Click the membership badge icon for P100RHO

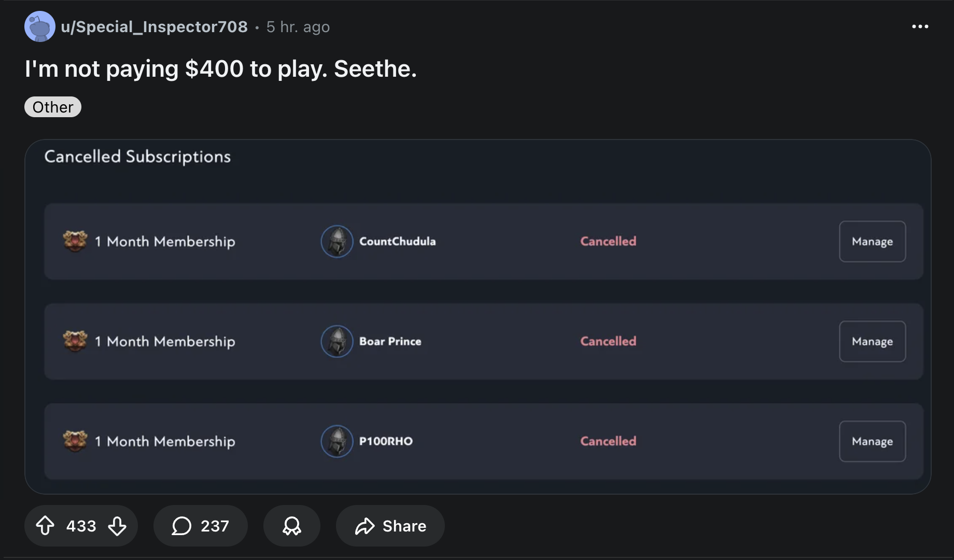(75, 441)
